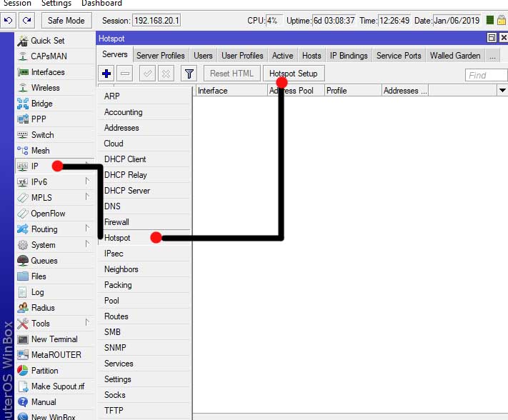This screenshot has height=420, width=508.
Task: Click the Find input field
Action: coord(486,75)
